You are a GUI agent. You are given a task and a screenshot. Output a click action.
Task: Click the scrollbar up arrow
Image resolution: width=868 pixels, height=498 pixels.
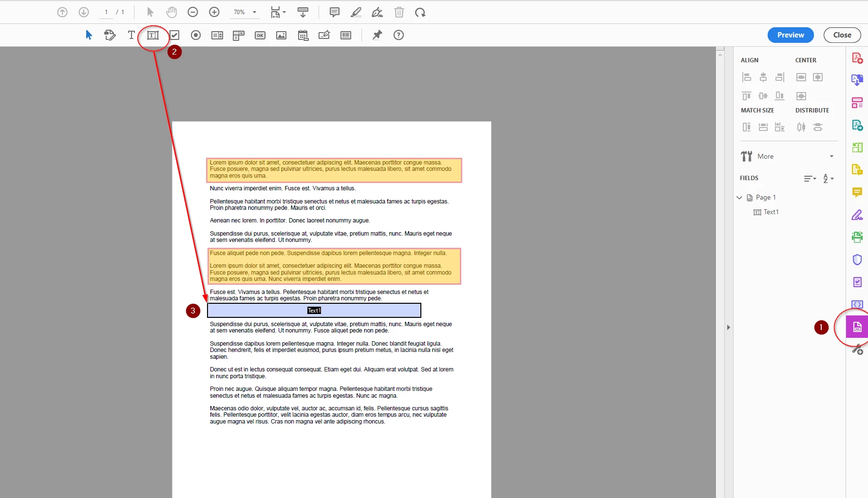(x=720, y=55)
